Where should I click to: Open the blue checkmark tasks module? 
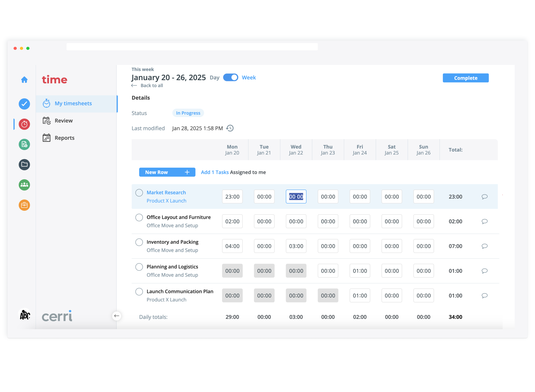click(24, 104)
